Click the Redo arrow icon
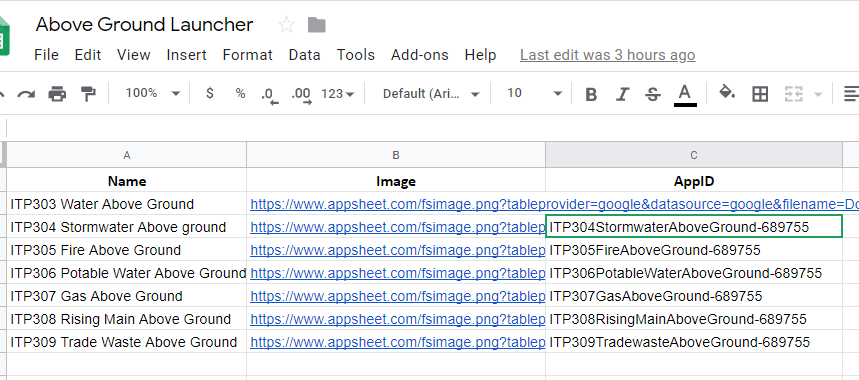 point(26,94)
